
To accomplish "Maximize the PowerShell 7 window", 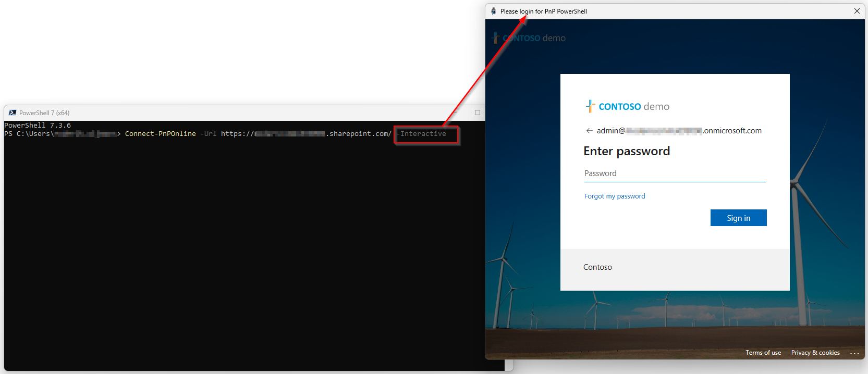I will coord(477,113).
